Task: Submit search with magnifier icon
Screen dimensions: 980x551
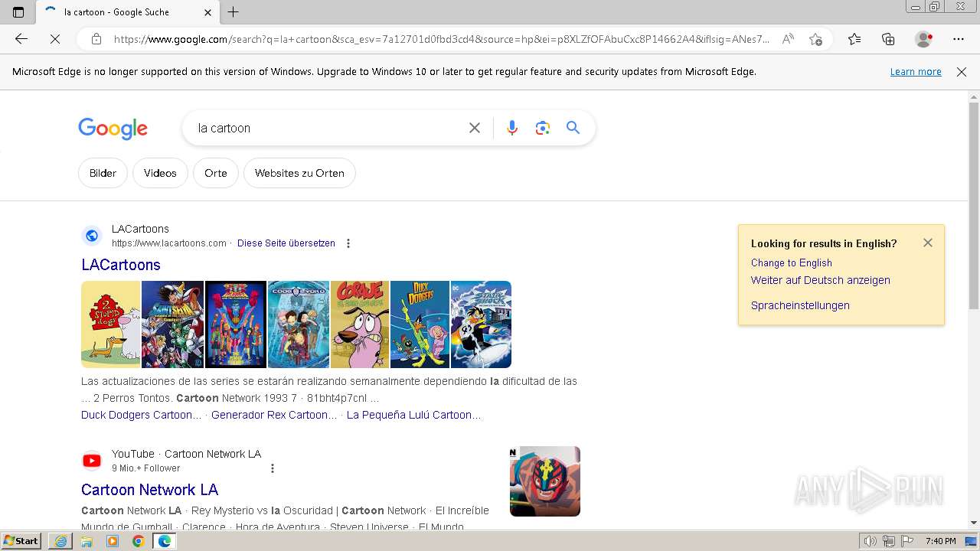Action: [x=573, y=128]
